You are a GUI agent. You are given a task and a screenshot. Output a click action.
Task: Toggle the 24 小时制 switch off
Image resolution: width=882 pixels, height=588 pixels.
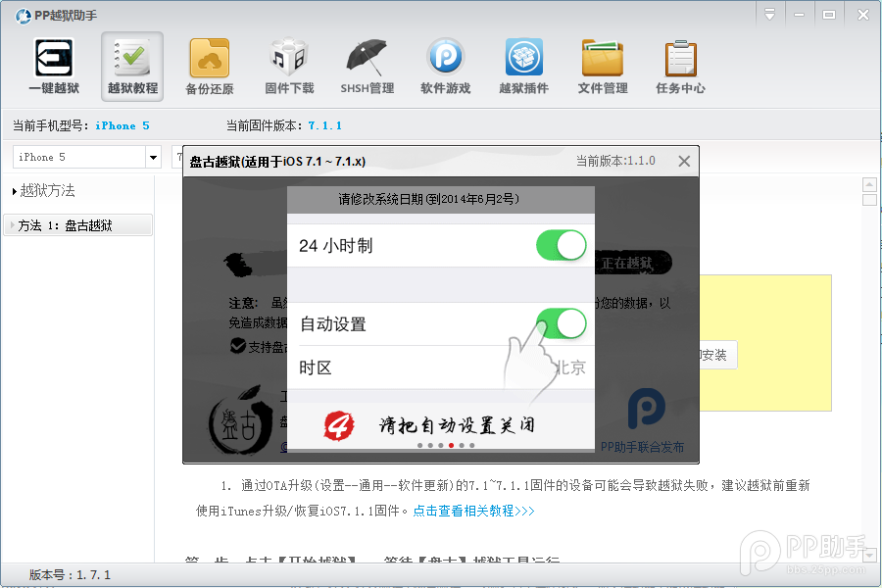pyautogui.click(x=561, y=245)
